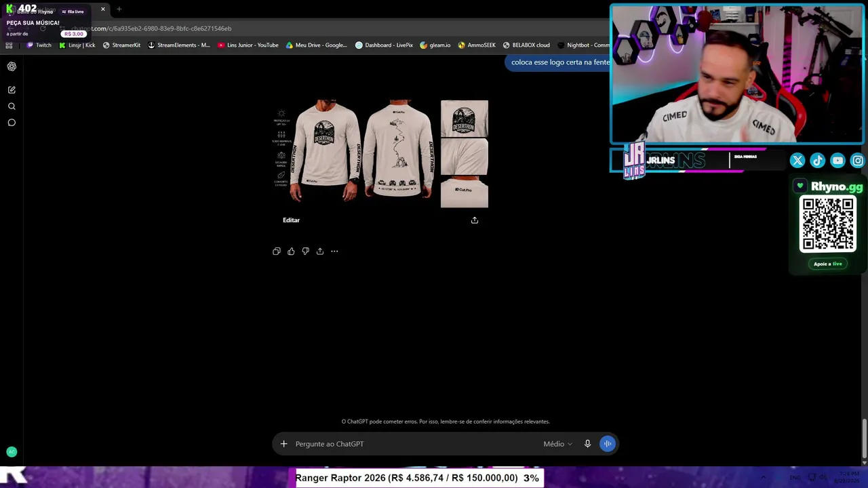Open the AmmoSEEK bookmark

click(x=477, y=45)
